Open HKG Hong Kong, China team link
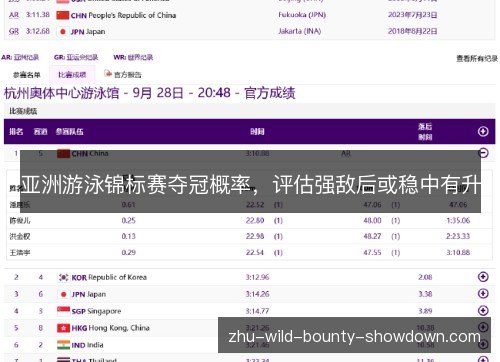Screen dimensions: 500x362 [x=110, y=328]
